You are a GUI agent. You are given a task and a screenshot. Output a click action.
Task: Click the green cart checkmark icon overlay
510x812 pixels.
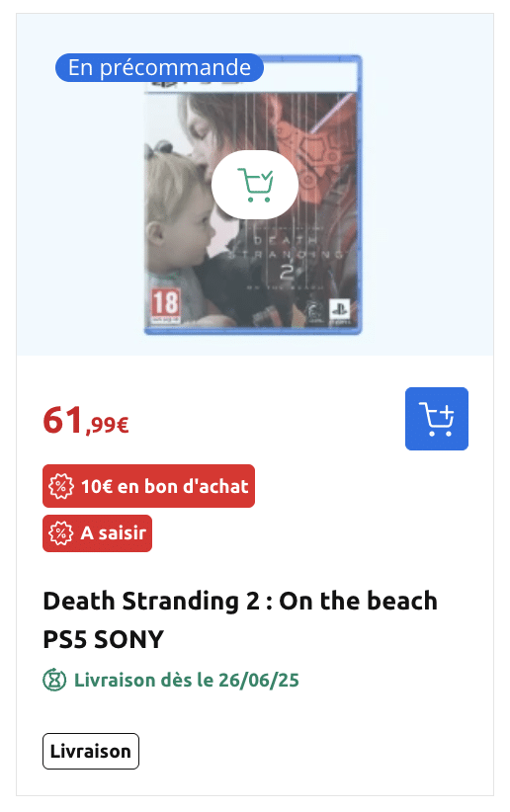click(255, 185)
